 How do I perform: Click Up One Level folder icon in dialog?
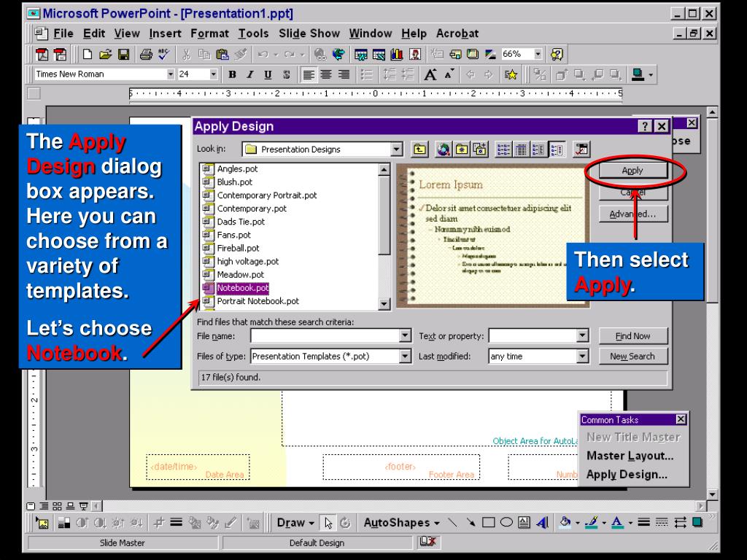coord(419,149)
